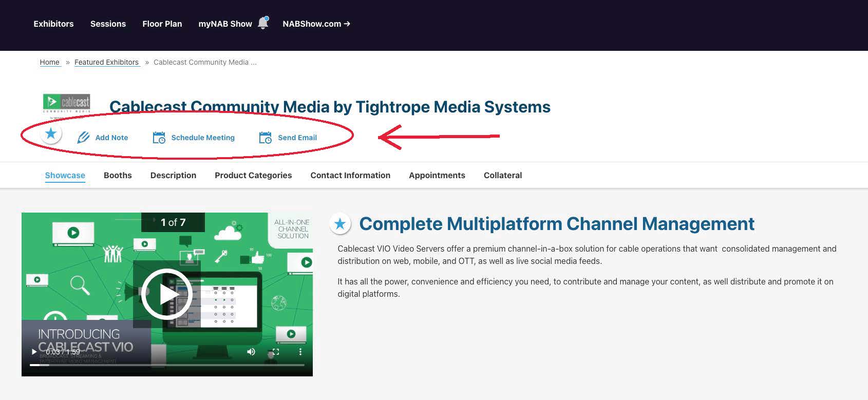Enter fullscreen mode on the video
Screen dimensions: 868x400
click(276, 352)
